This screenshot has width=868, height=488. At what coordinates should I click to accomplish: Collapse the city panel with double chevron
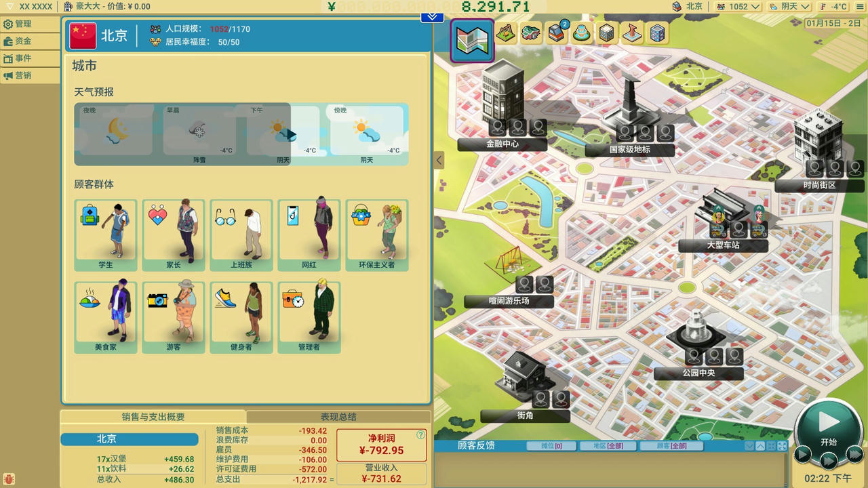point(432,17)
